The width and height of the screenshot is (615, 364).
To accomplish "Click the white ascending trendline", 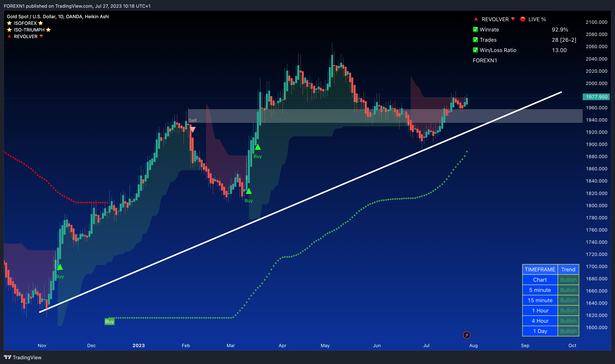I will coord(301,202).
